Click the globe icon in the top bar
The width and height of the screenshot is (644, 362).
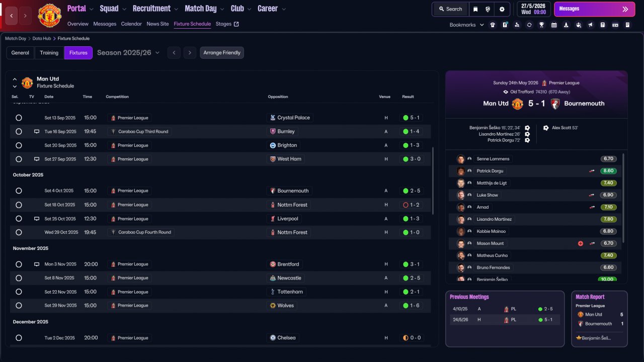pos(488,9)
